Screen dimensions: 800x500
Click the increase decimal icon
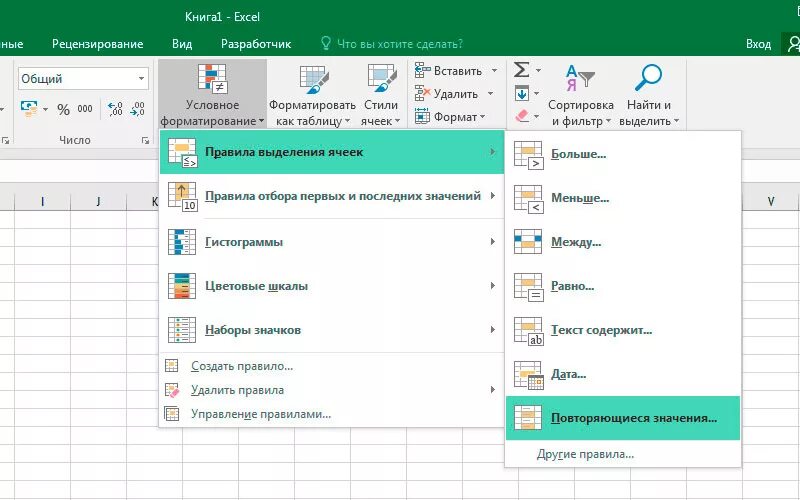pos(115,109)
